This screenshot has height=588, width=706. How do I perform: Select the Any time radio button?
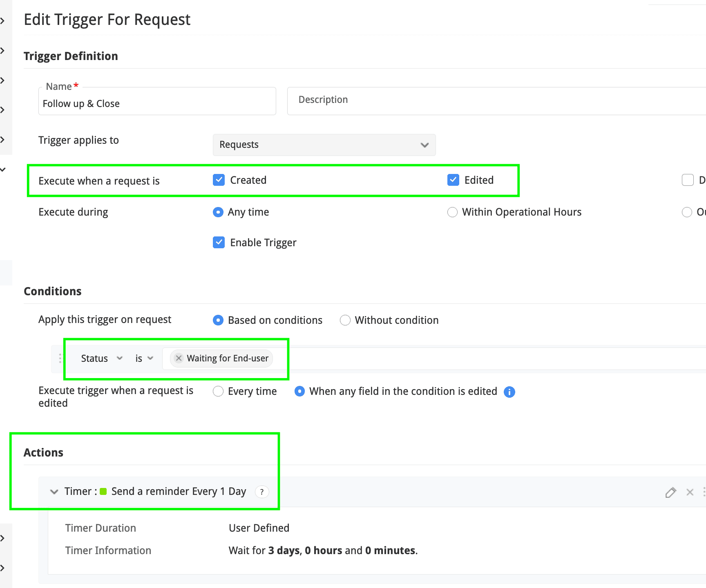pos(218,212)
